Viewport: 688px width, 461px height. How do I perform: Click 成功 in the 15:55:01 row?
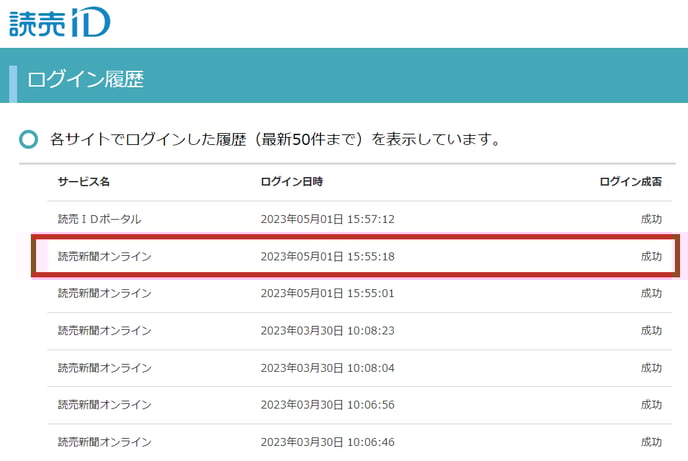[x=651, y=293]
